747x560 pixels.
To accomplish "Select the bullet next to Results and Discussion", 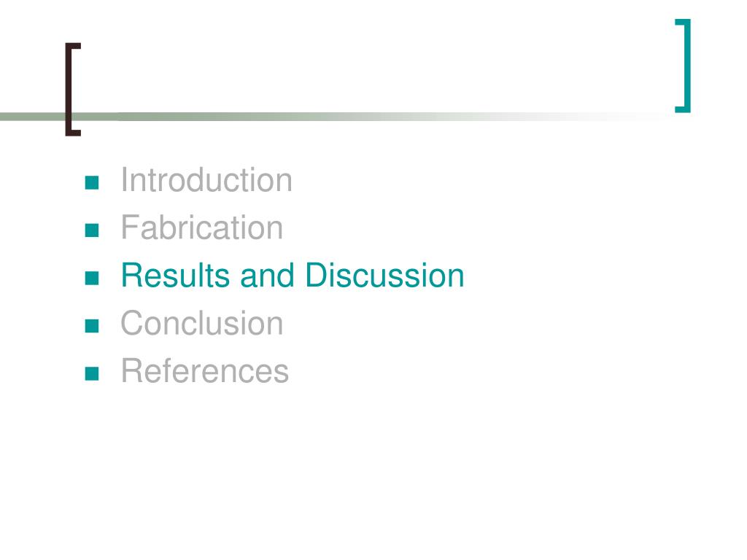I will (x=91, y=278).
